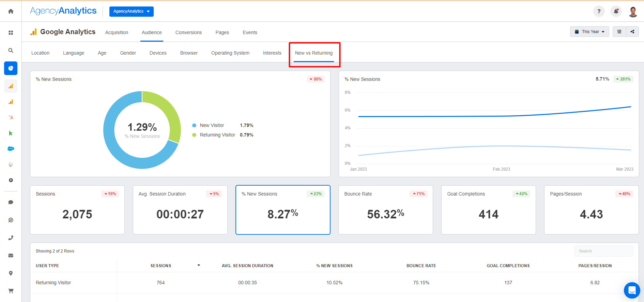644x302 pixels.
Task: Open the phone call tracking icon
Action: pyautogui.click(x=11, y=238)
